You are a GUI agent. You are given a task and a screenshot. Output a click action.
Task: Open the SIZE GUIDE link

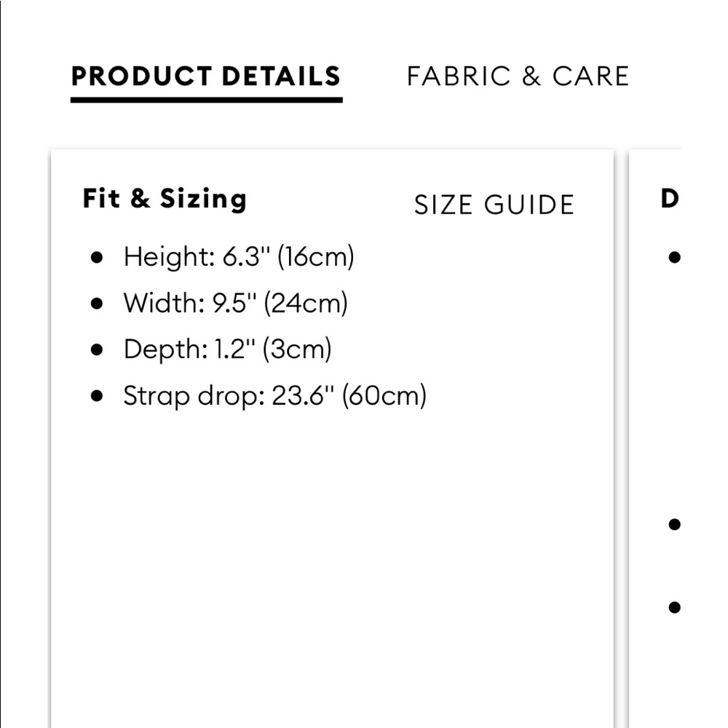pos(494,205)
